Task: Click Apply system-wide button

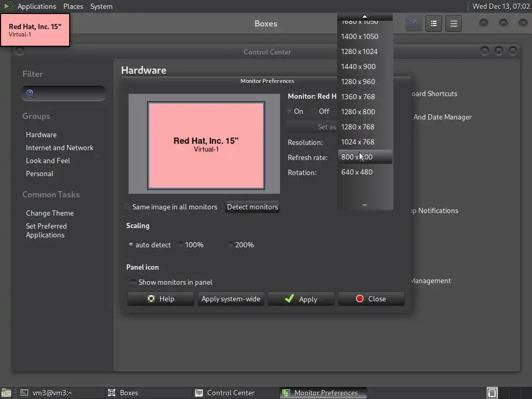Action: coord(231,299)
